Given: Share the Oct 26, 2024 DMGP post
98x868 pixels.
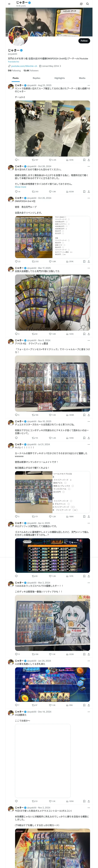Looking at the screenshot, I should [89, 261].
